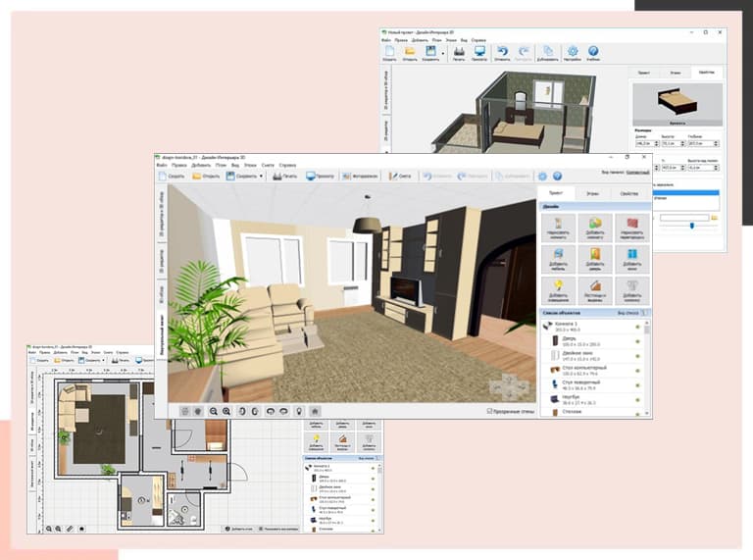Click Высота spinner arrows in top-right window
This screenshot has width=753, height=560.
[682, 143]
